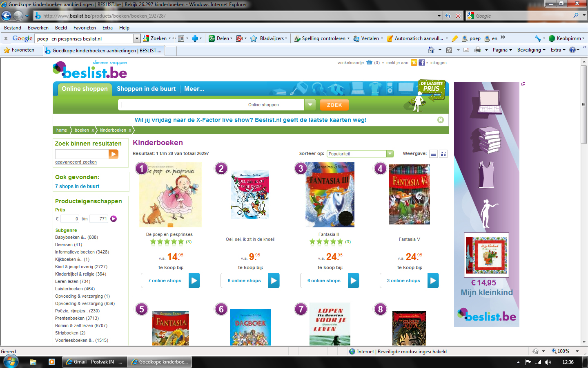The image size is (588, 368).
Task: Remove the kinderboeken breadcrumb filter x
Action: pyautogui.click(x=130, y=130)
